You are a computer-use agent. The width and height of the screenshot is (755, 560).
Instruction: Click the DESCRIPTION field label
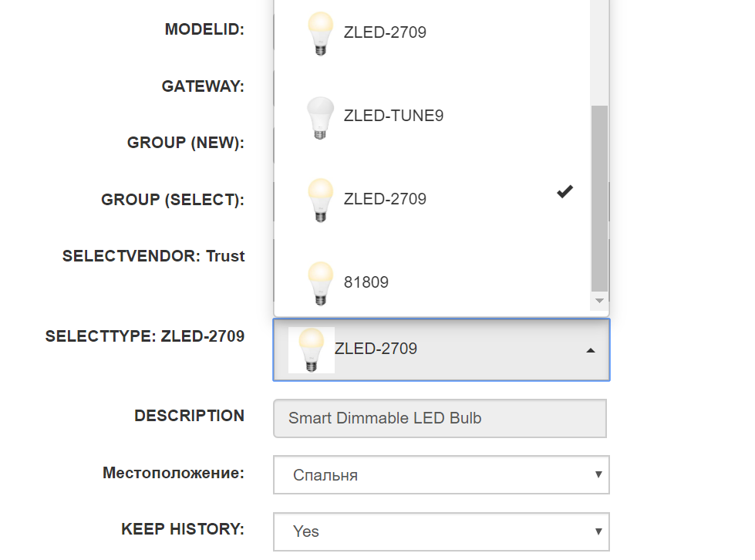[189, 416]
